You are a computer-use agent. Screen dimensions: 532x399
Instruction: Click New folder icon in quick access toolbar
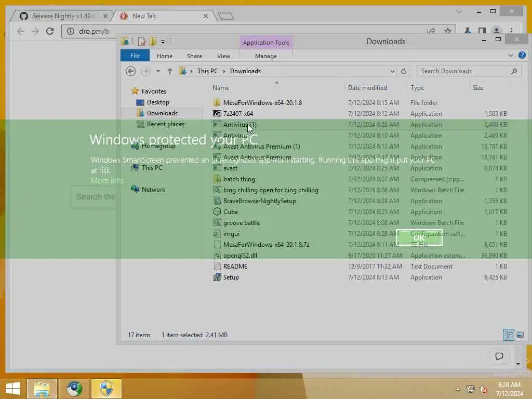(153, 42)
